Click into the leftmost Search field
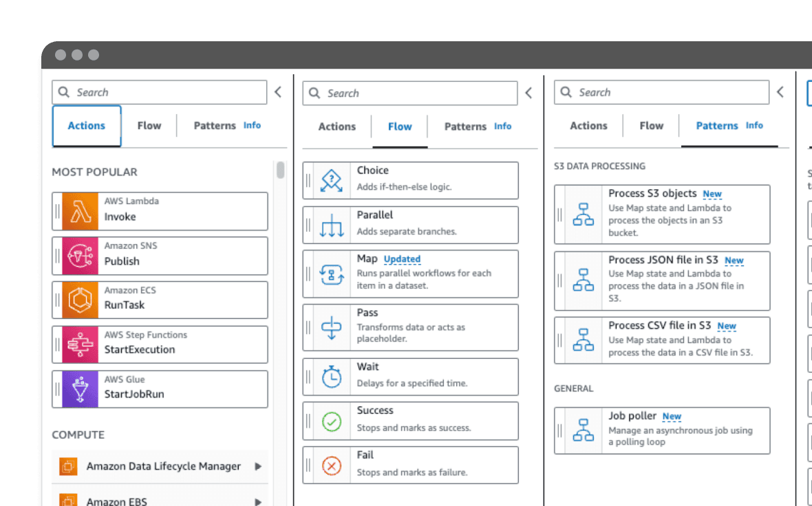Viewport: 812px width, 506px height. coord(160,91)
